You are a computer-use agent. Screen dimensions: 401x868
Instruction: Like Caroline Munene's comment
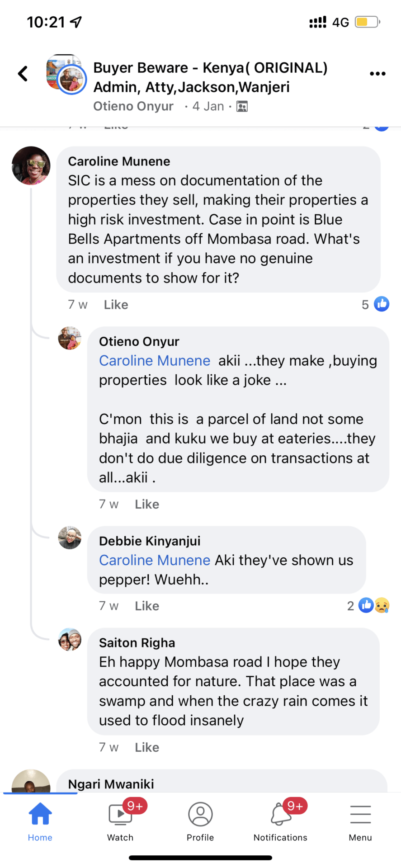(x=116, y=305)
